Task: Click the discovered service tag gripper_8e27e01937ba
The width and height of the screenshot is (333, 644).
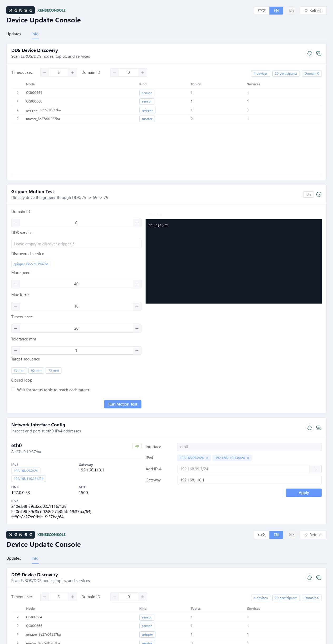Action: [31, 264]
